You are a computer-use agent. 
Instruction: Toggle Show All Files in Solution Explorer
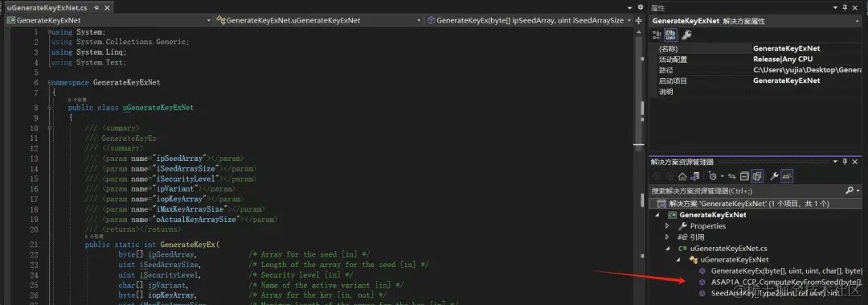[757, 176]
